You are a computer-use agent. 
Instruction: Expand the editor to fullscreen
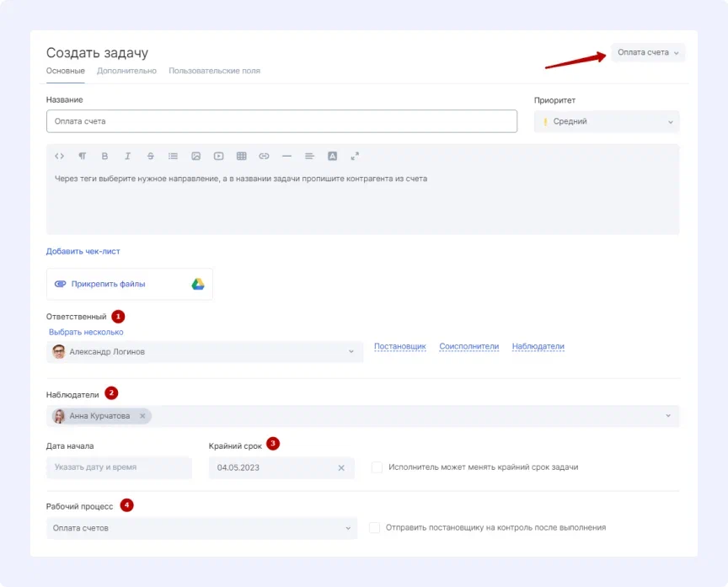(x=355, y=156)
